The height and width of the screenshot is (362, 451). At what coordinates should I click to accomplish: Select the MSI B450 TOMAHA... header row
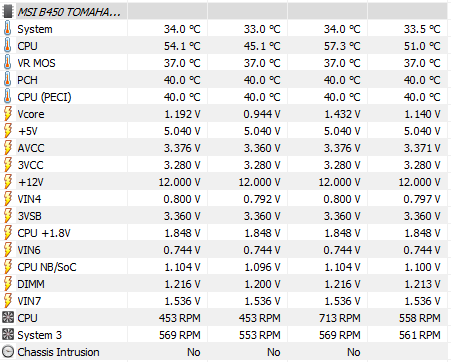[224, 12]
